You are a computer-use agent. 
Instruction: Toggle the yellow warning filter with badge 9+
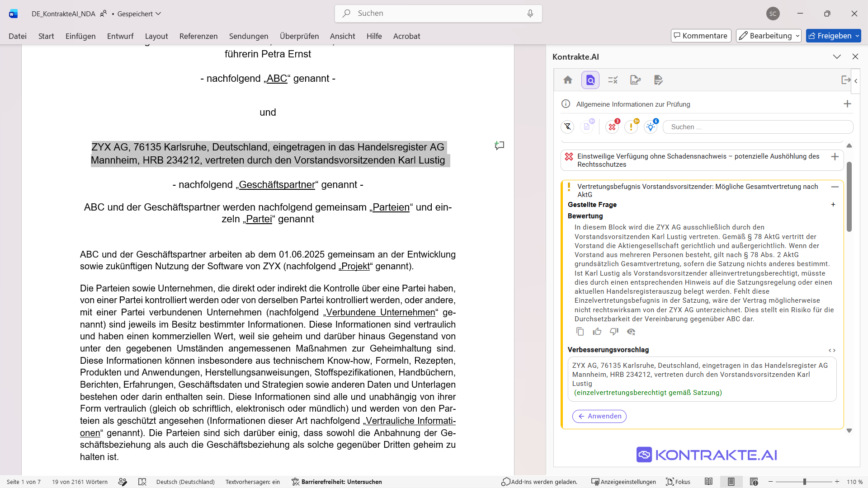(632, 127)
